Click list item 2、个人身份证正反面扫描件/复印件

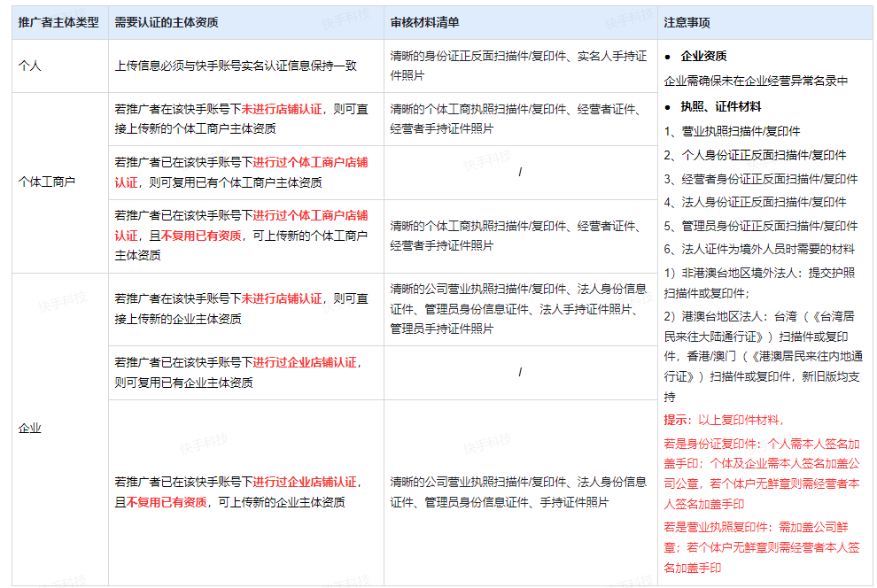[755, 155]
